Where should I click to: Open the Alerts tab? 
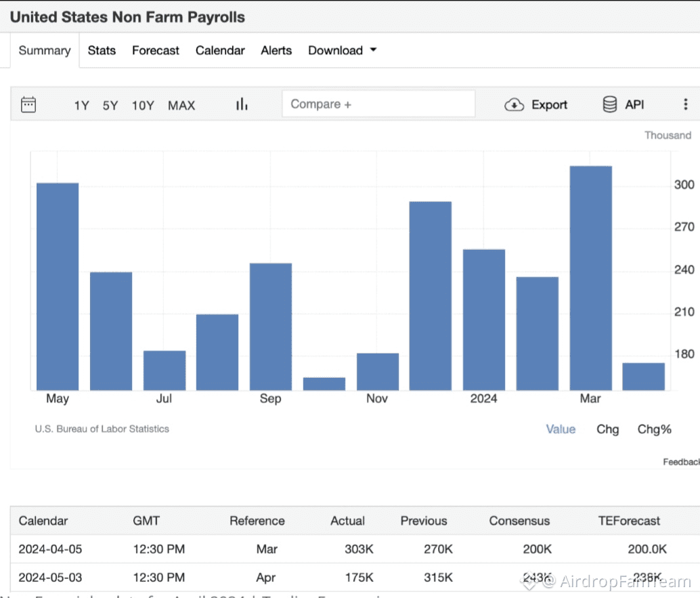[276, 51]
